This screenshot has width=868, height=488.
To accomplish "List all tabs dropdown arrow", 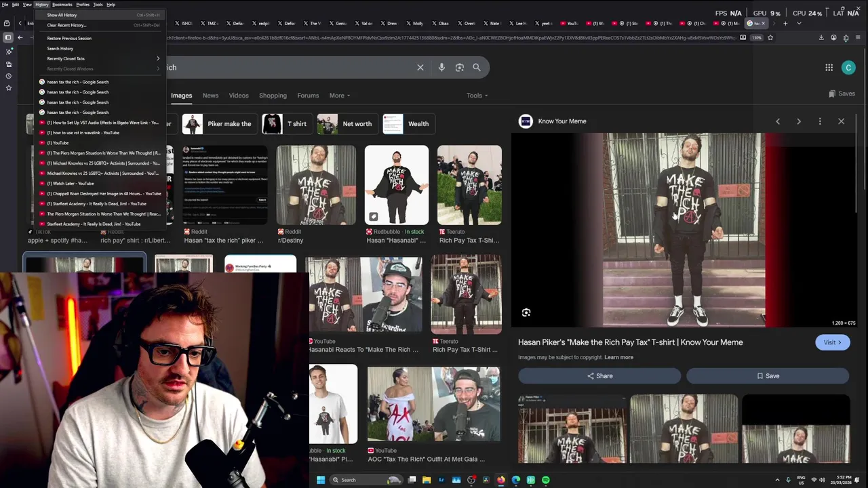I will [x=799, y=23].
